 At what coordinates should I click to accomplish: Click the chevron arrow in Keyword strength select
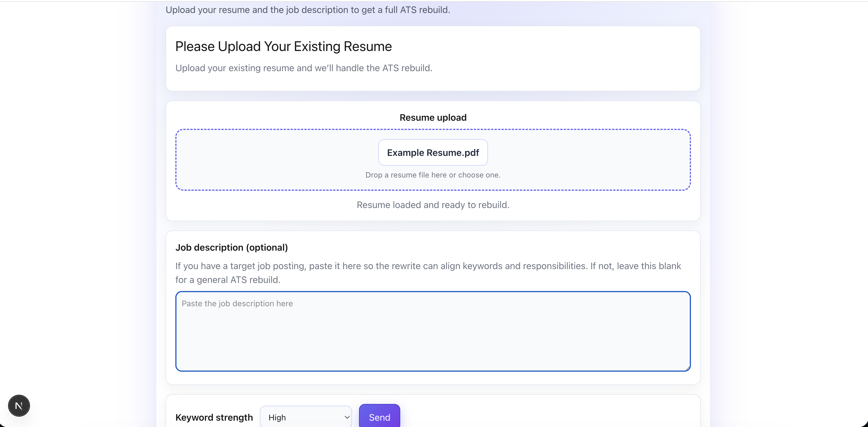pyautogui.click(x=347, y=417)
